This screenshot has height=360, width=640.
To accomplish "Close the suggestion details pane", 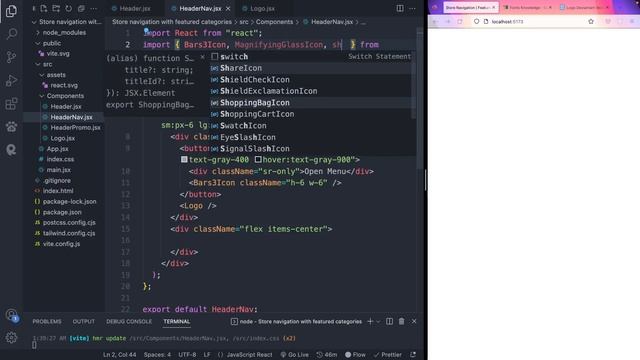I will [202, 57].
